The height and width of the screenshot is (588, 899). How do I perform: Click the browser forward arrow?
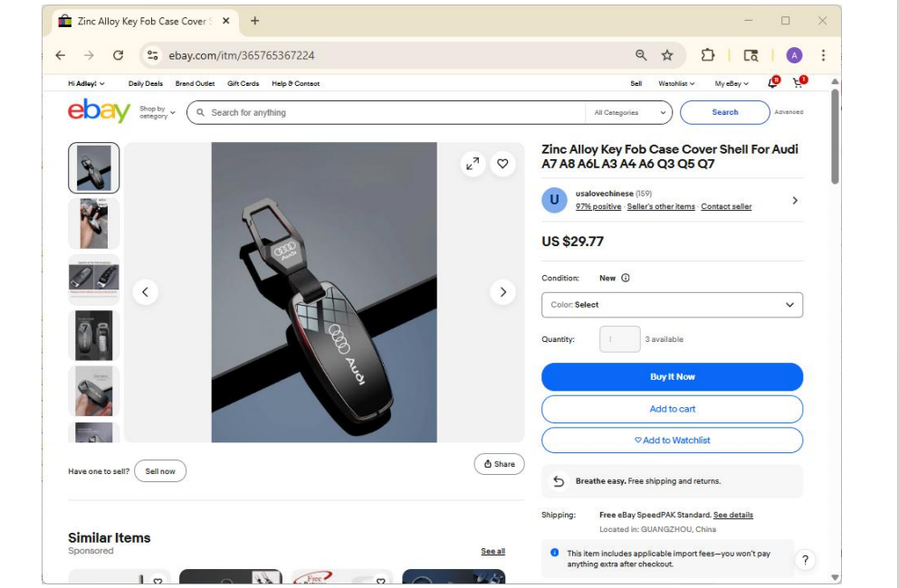pos(89,55)
